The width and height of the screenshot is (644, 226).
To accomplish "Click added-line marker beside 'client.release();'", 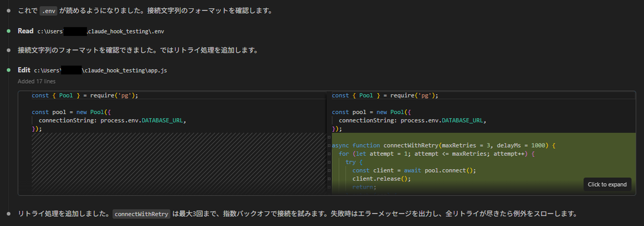I will [x=328, y=179].
